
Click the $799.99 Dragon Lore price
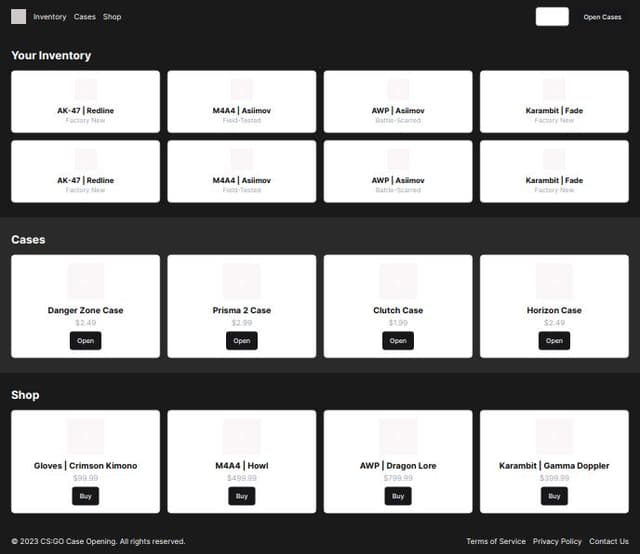tap(398, 478)
